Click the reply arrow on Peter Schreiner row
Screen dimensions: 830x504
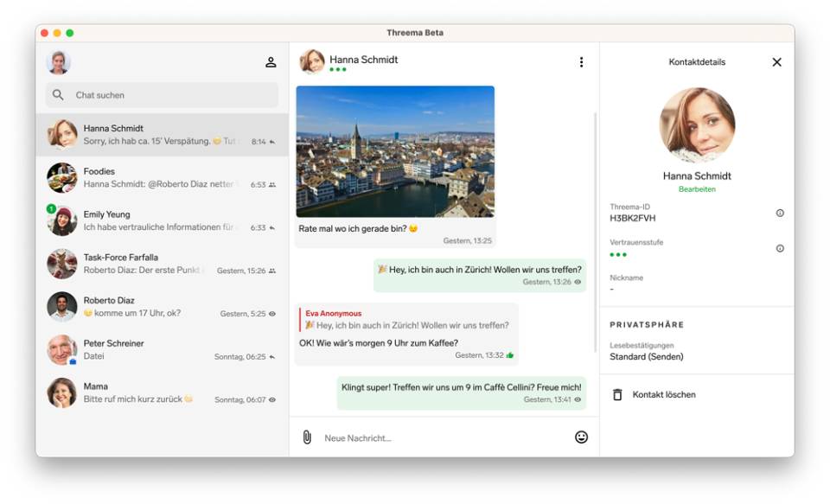pyautogui.click(x=272, y=357)
